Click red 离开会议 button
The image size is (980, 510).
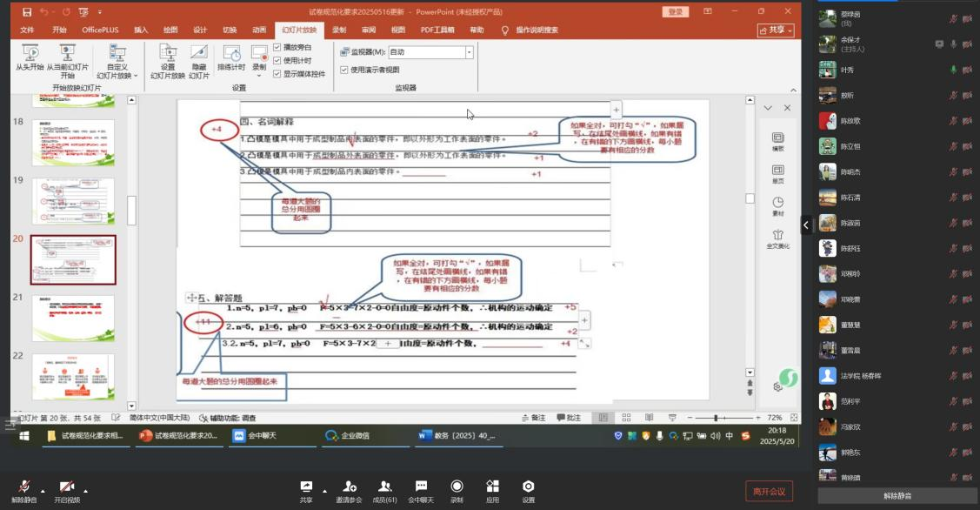pyautogui.click(x=769, y=492)
